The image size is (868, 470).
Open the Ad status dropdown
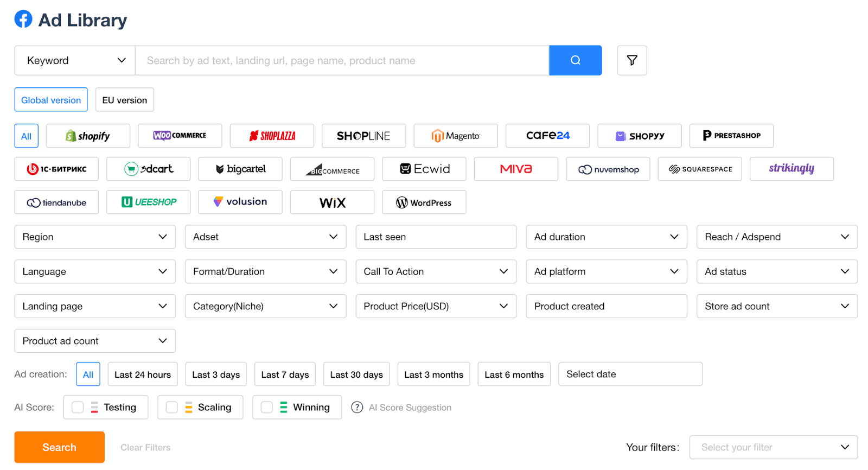click(777, 271)
